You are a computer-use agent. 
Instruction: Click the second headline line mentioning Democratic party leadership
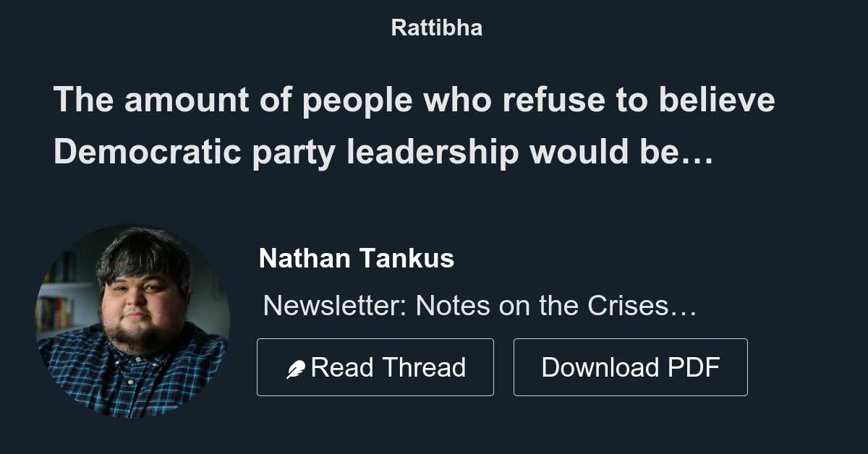pos(383,152)
